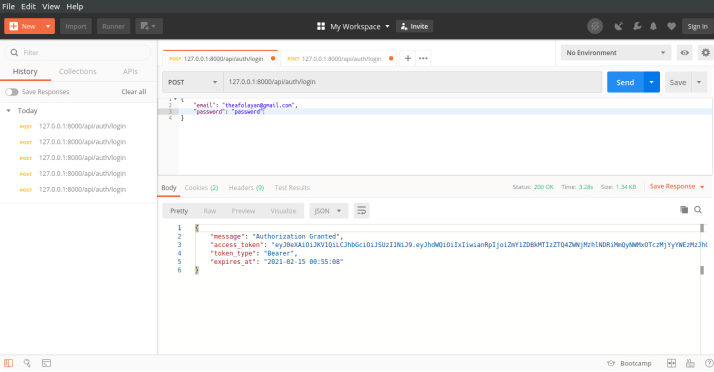714x372 pixels.
Task: Copy response with the clipboard icon
Action: [x=683, y=209]
